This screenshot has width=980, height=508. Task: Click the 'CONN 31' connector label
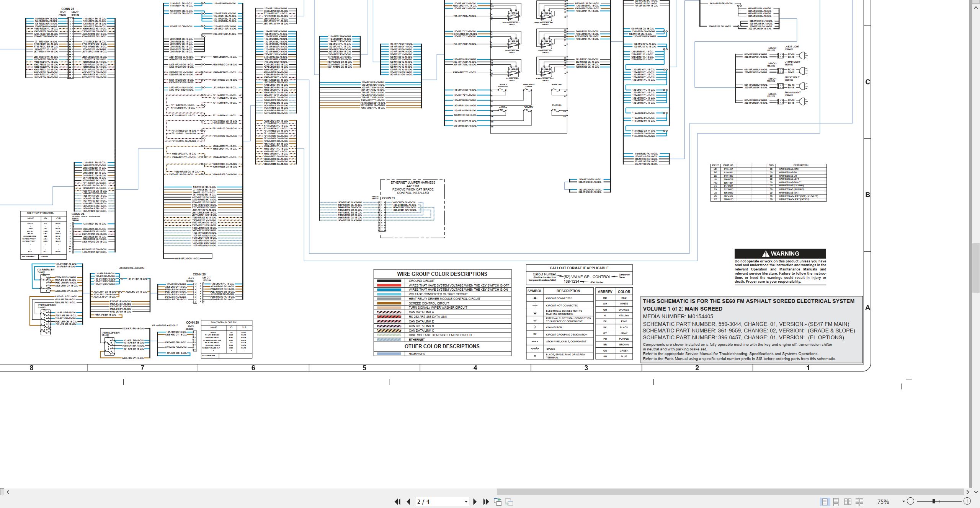388,198
